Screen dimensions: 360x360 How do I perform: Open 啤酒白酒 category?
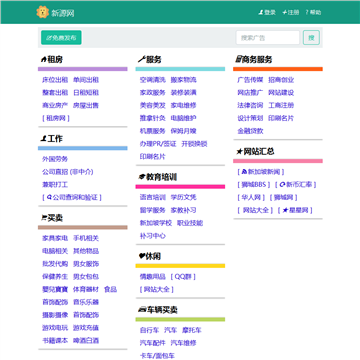click(86, 341)
